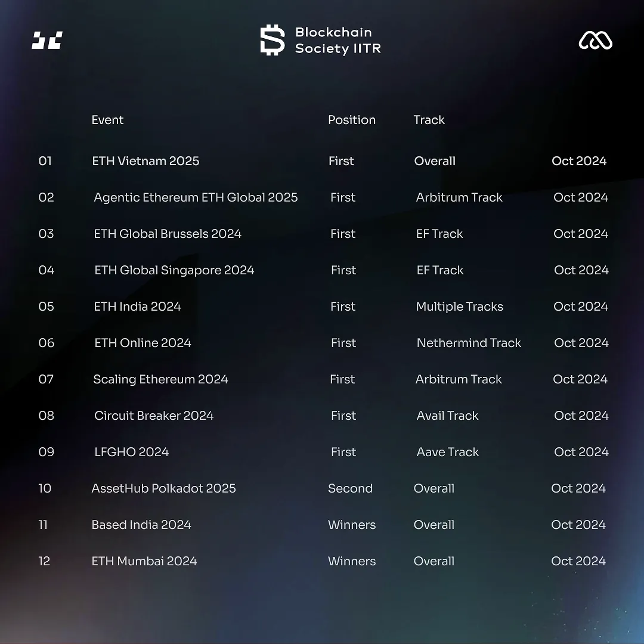
Task: Click Overall track in AssetHub Polkadot row
Action: (x=434, y=488)
